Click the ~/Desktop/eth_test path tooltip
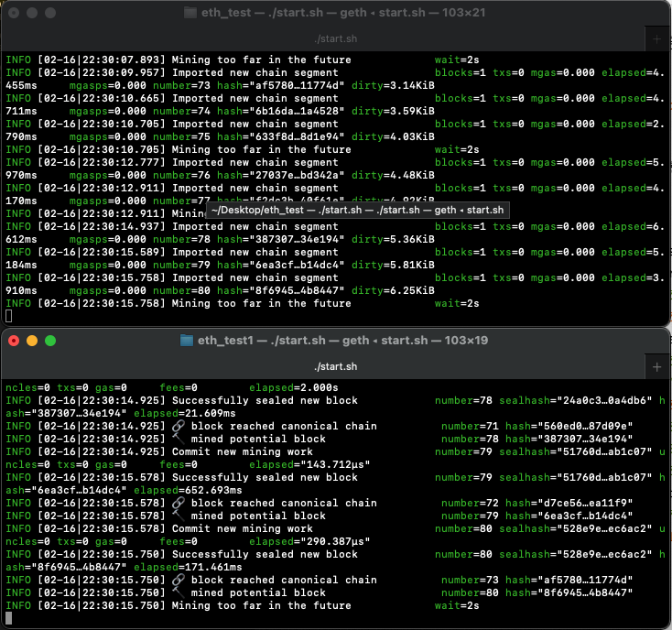Screen dimensions: 672x630 point(357,210)
